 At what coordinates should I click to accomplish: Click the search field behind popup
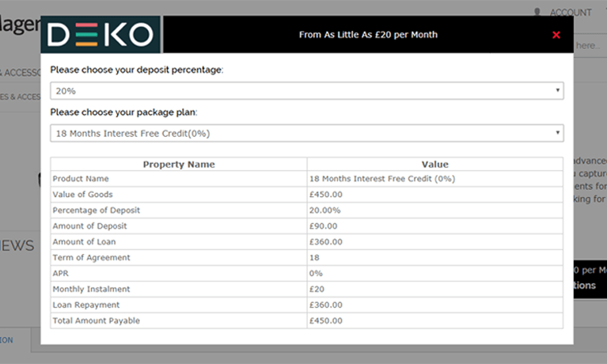point(588,46)
